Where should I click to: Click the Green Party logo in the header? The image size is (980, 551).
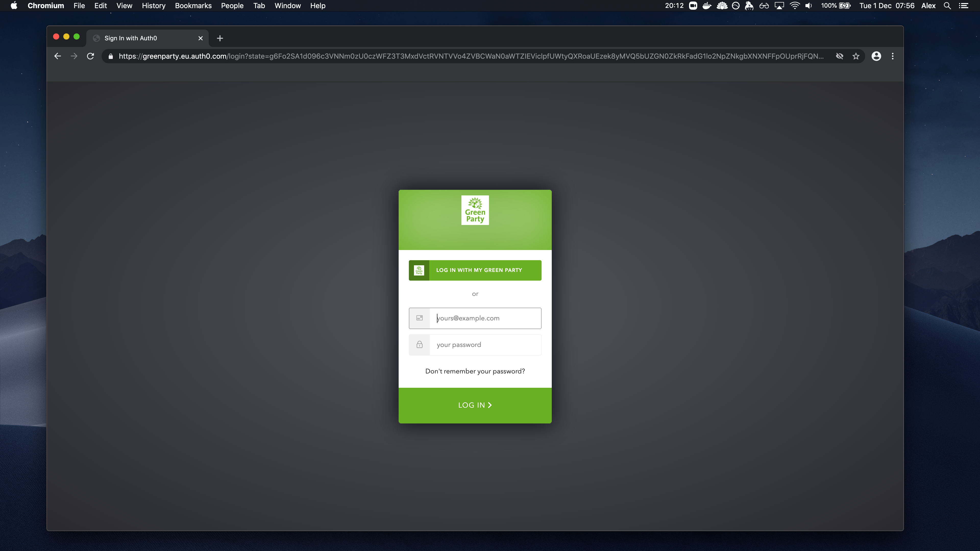coord(475,210)
